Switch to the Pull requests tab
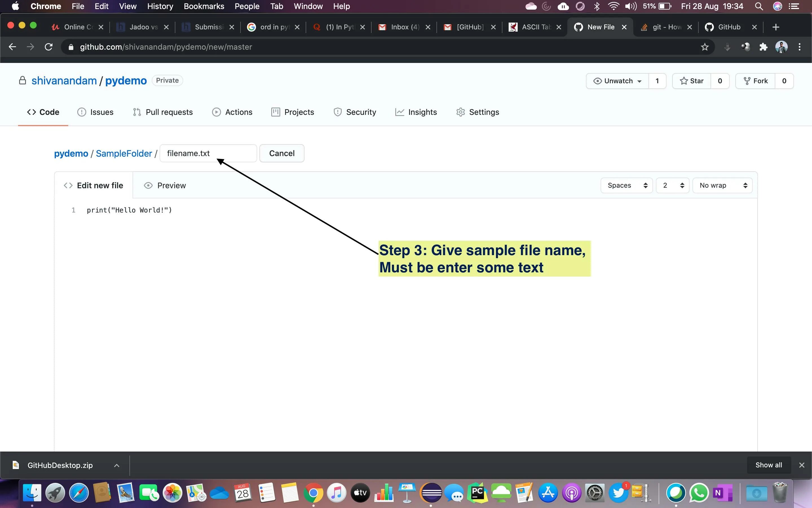This screenshot has width=812, height=508. (163, 112)
